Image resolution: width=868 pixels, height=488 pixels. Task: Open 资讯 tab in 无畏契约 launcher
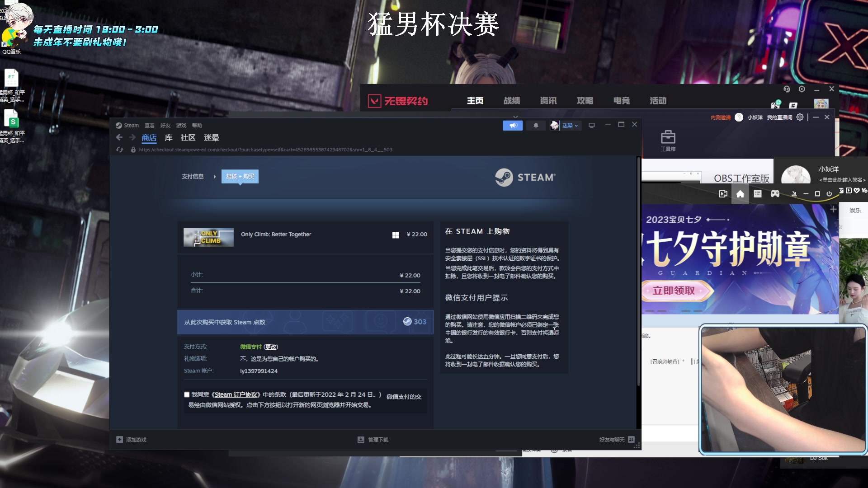tap(548, 100)
